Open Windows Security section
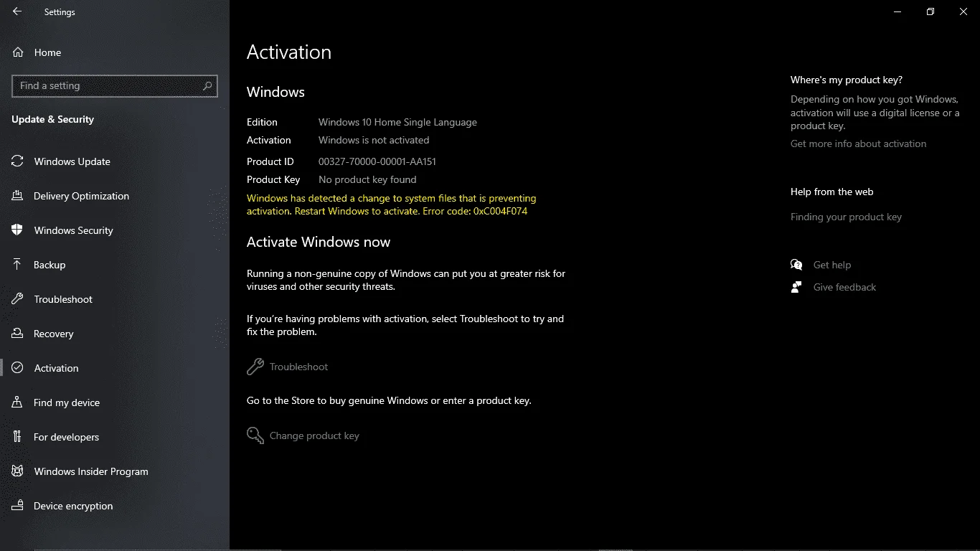Viewport: 980px width, 551px height. tap(115, 230)
